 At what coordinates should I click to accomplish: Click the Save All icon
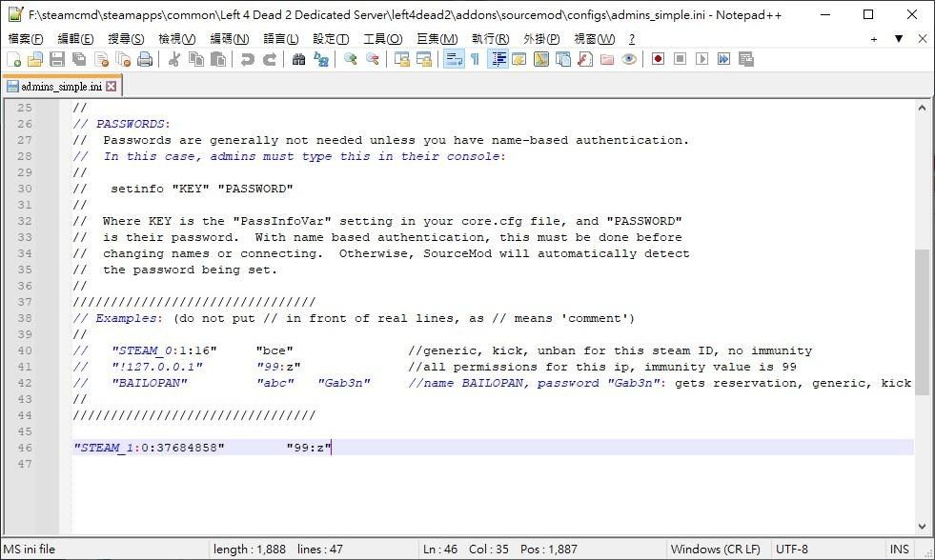(79, 59)
